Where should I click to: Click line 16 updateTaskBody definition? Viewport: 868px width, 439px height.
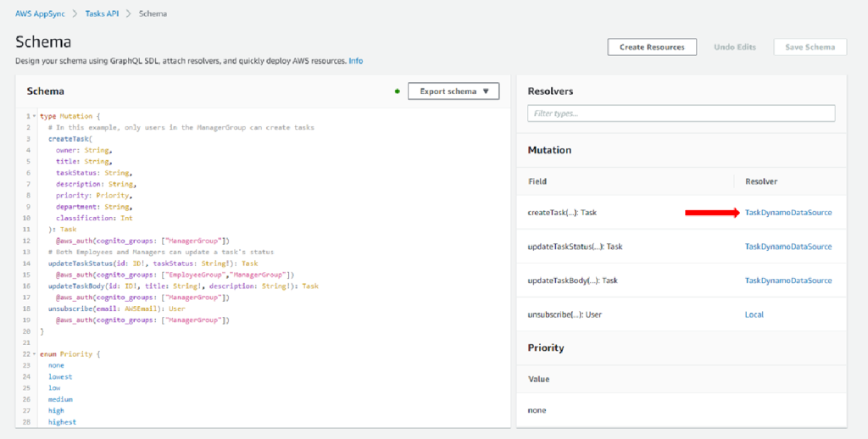coord(183,286)
